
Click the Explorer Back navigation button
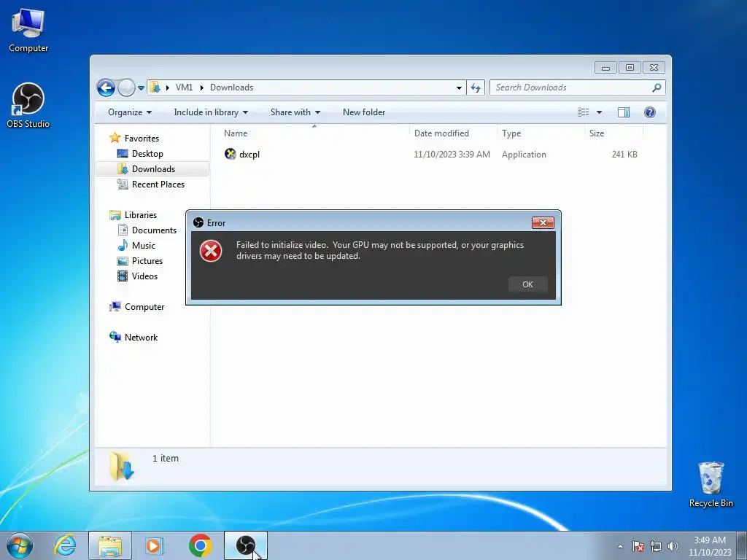106,87
